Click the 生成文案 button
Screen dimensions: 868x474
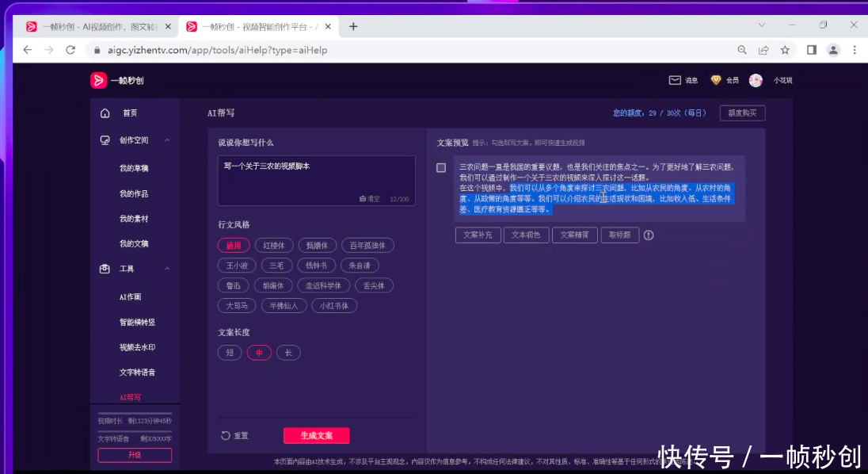click(317, 436)
